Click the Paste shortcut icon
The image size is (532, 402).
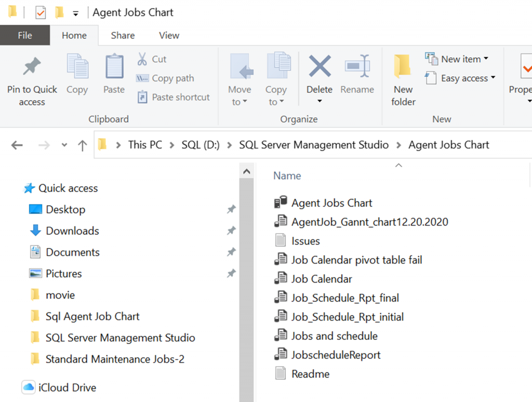tap(142, 97)
